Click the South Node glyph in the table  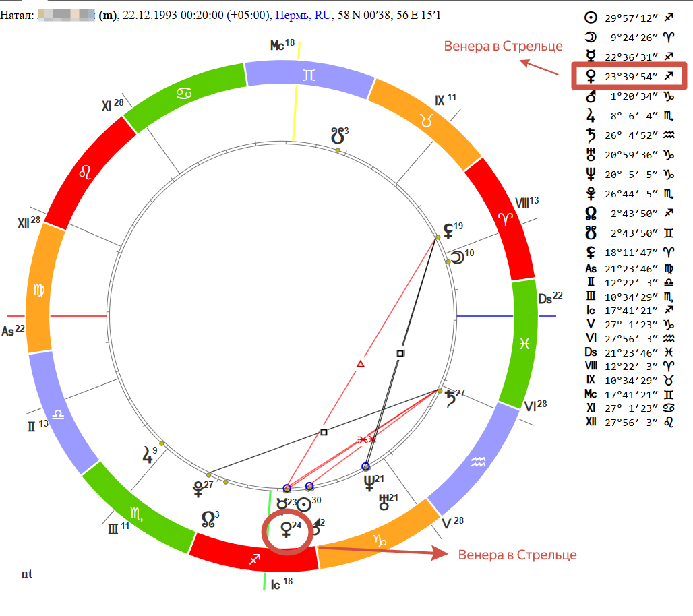pyautogui.click(x=591, y=233)
